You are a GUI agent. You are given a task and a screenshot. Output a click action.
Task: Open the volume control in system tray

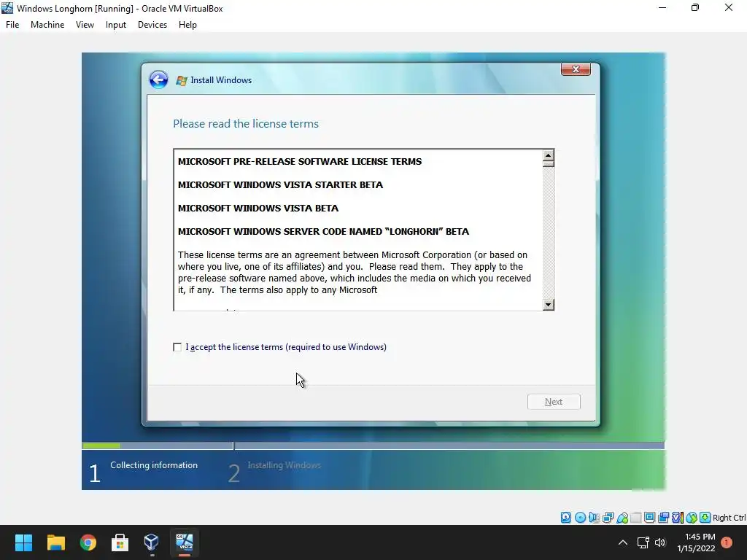coord(659,542)
